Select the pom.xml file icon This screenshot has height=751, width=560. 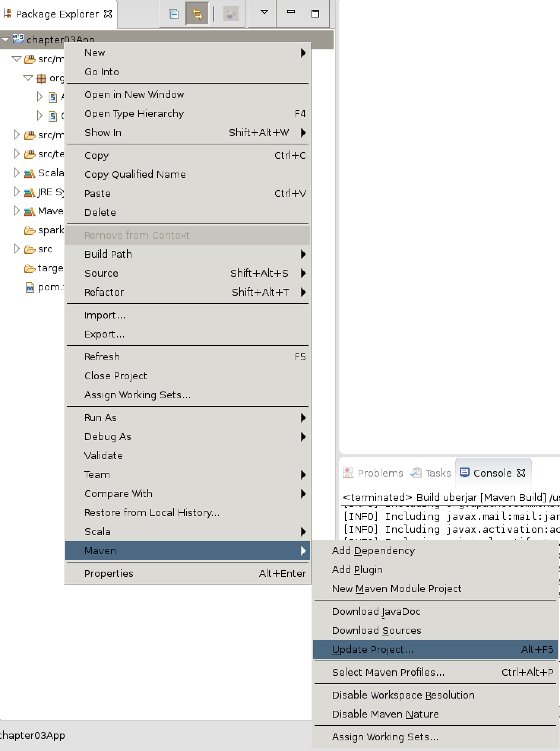pyautogui.click(x=30, y=287)
